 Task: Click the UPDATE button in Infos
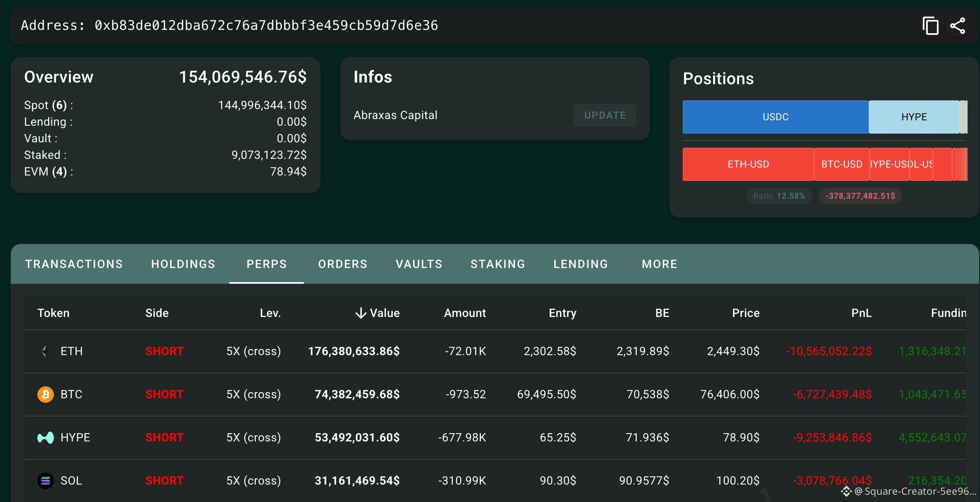(x=605, y=115)
